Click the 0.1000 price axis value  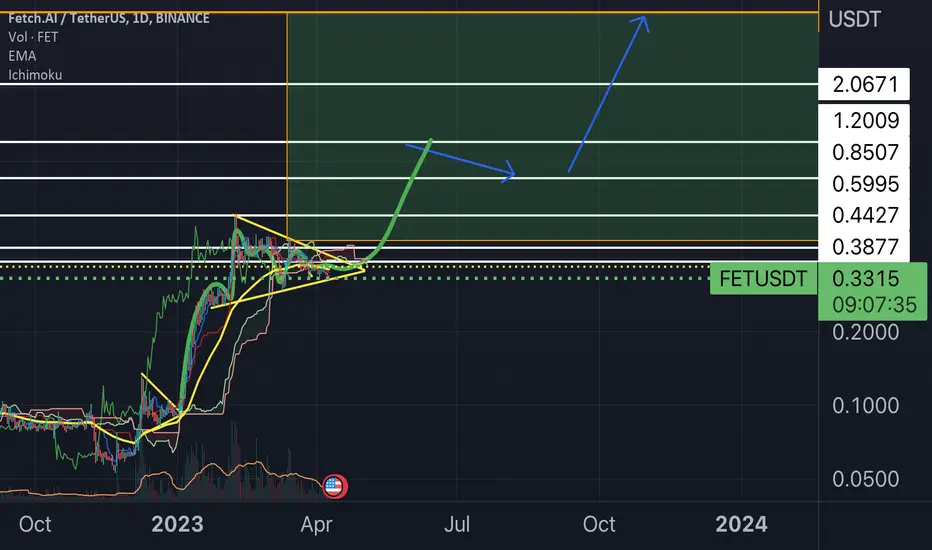[865, 406]
